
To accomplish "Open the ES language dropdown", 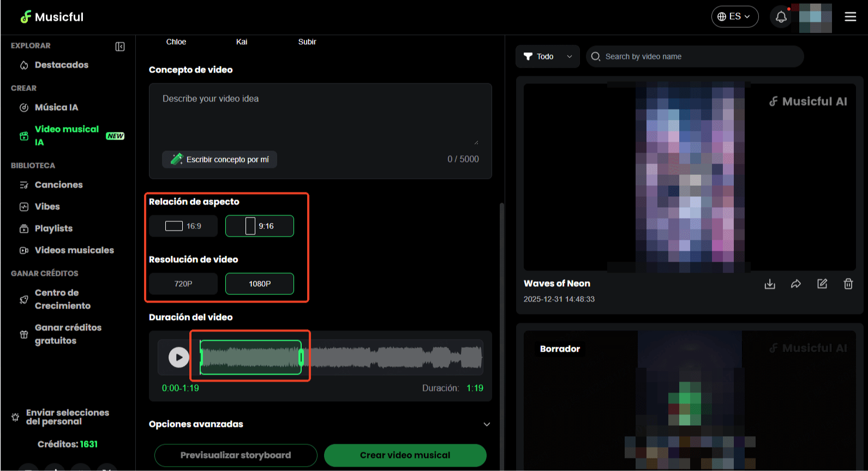I will point(734,17).
